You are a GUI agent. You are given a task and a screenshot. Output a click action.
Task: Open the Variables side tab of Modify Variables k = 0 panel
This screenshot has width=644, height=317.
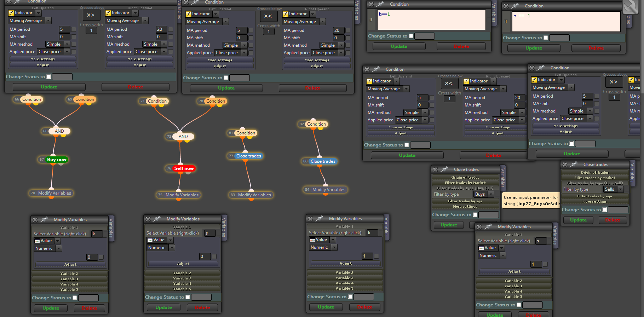click(x=111, y=228)
